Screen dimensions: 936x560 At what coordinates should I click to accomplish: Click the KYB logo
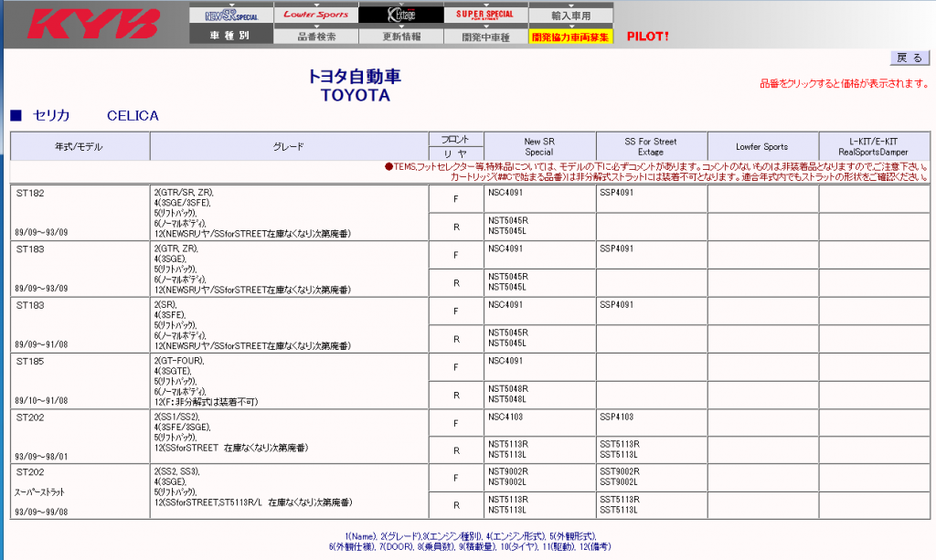point(94,24)
